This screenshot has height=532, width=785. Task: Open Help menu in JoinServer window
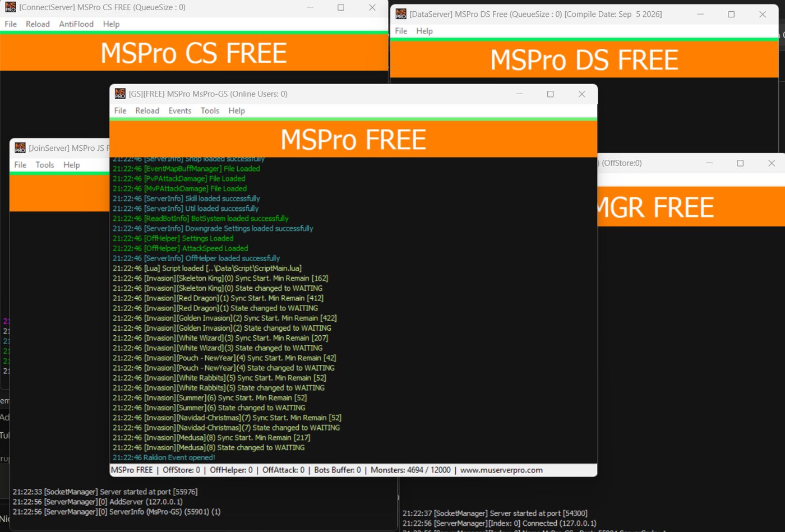[x=71, y=165]
